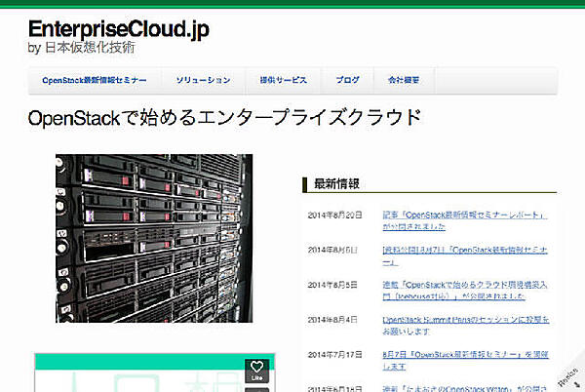
Task: Select 会社概要 in the navigation bar
Action: point(404,81)
